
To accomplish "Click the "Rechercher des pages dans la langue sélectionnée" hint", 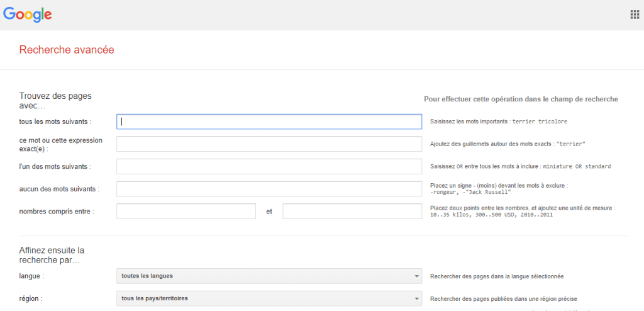I will [496, 276].
